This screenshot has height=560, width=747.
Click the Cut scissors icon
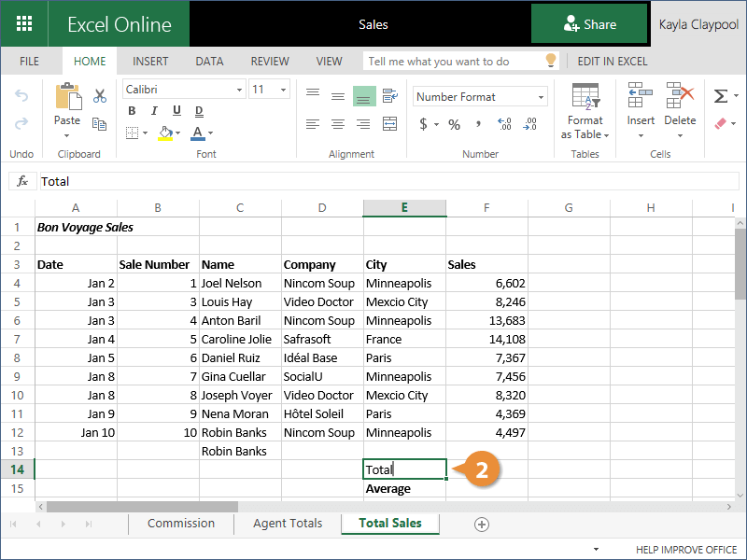coord(100,95)
